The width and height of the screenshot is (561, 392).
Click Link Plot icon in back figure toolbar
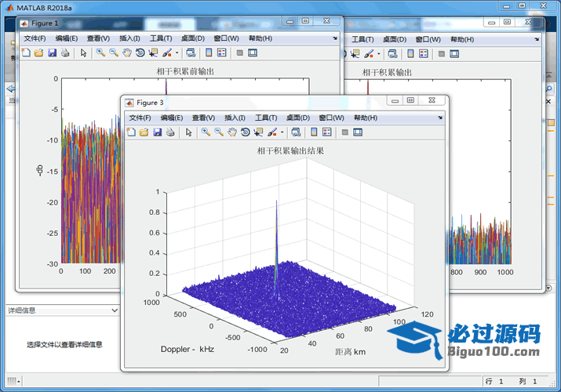(392, 54)
